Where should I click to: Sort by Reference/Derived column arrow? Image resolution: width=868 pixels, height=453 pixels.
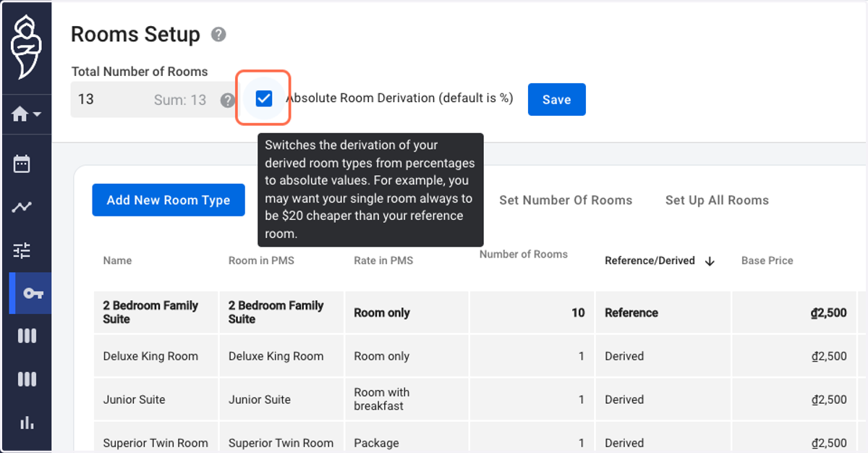click(710, 261)
